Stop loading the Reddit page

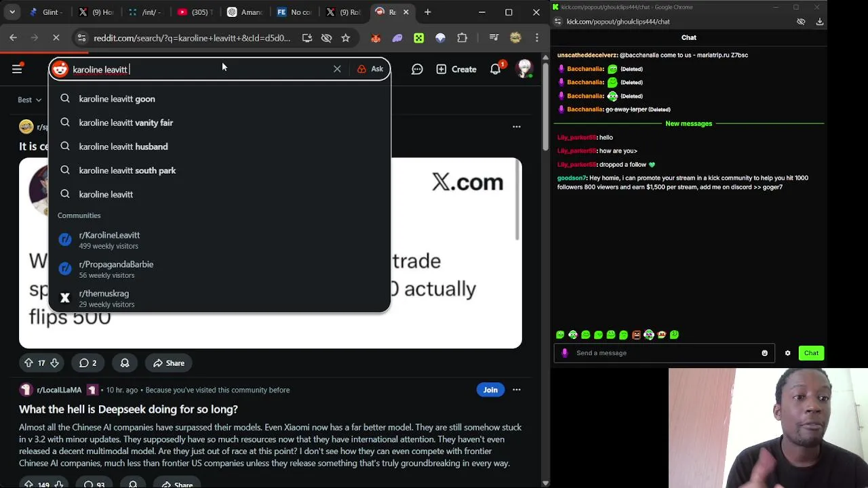[x=56, y=38]
